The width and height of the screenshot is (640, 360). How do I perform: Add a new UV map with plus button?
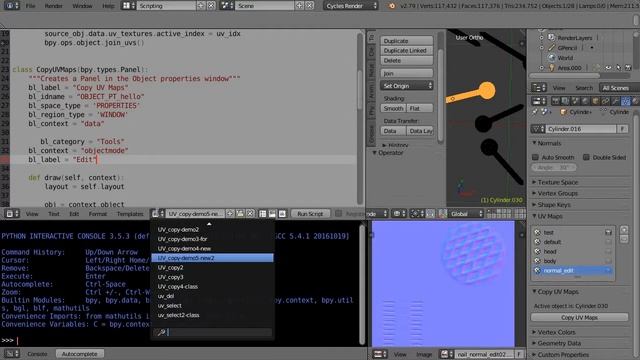[x=624, y=230]
